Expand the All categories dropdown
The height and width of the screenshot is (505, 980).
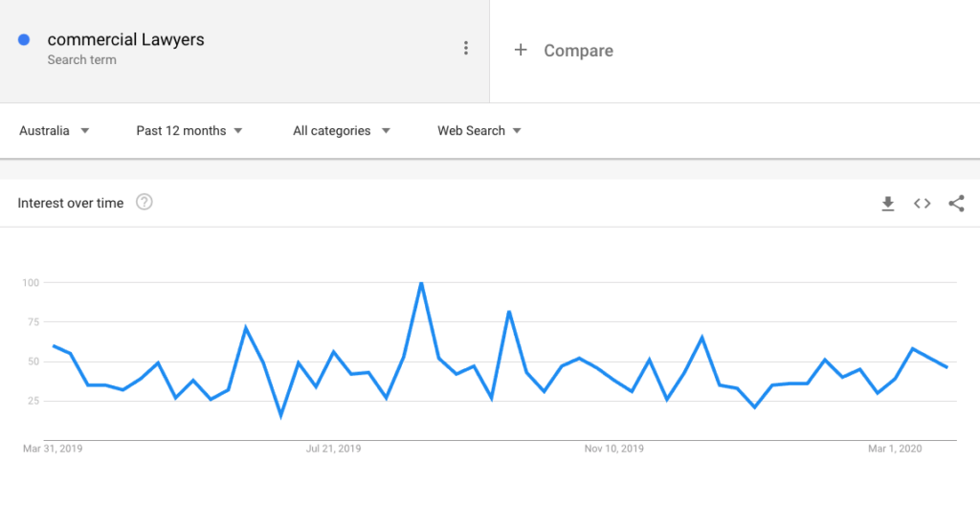[x=342, y=131]
